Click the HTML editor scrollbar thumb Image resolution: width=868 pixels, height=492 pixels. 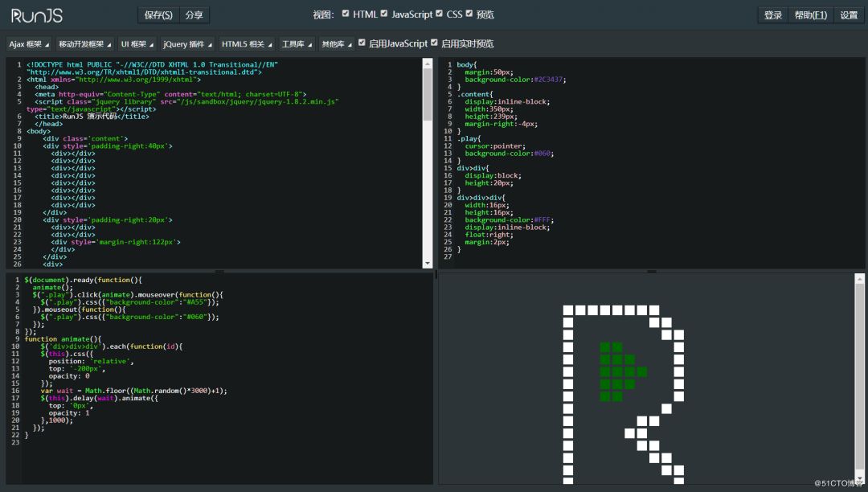(x=428, y=94)
